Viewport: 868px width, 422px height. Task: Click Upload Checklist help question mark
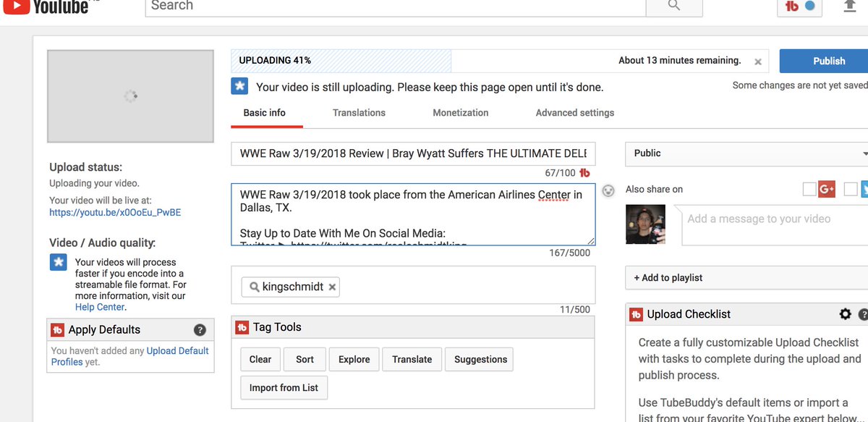click(863, 314)
